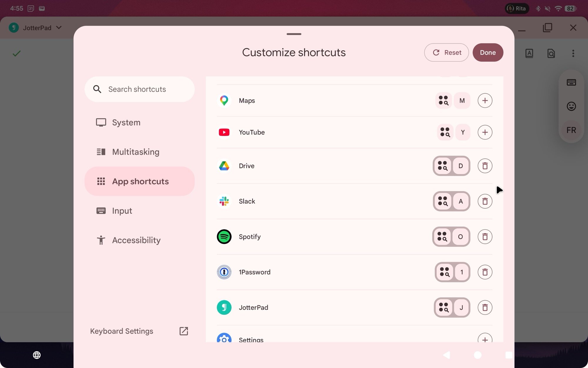Open the on-screen keyboard icon
588x368 pixels.
tap(571, 82)
